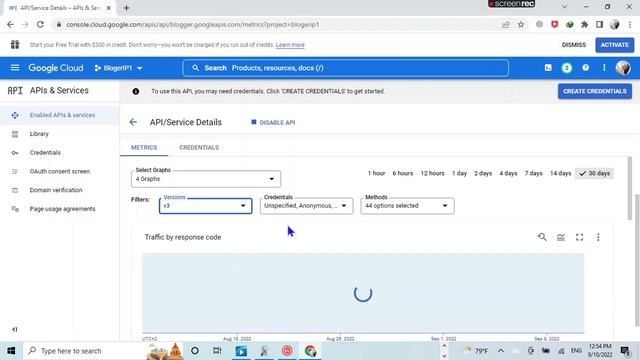Select the 1 day time range
This screenshot has height=360, width=640.
pos(459,173)
